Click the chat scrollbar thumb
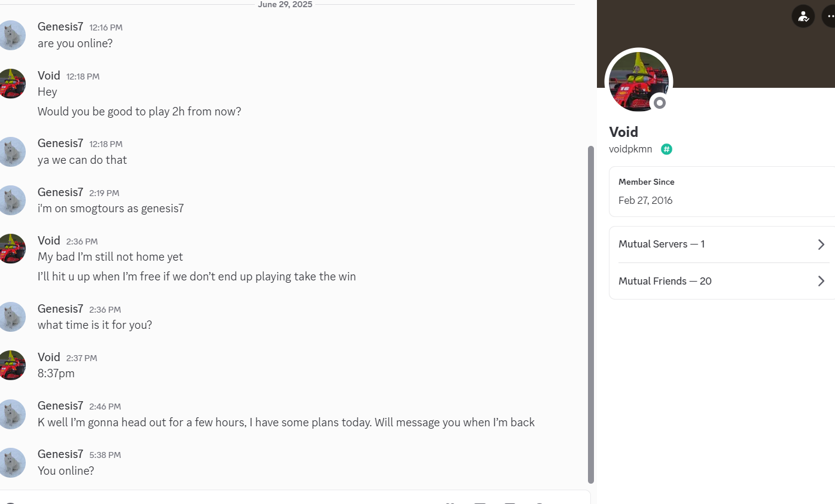Viewport: 835px width, 504px height. [591, 314]
